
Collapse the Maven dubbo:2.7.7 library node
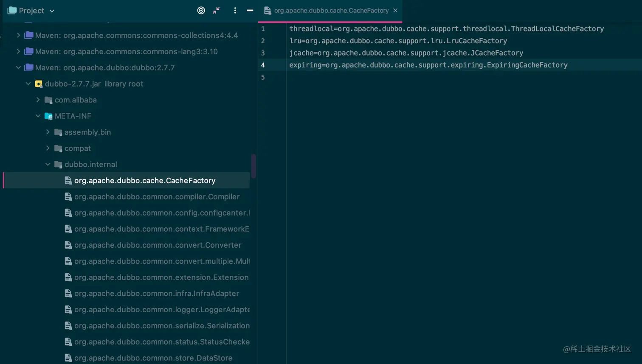click(18, 67)
